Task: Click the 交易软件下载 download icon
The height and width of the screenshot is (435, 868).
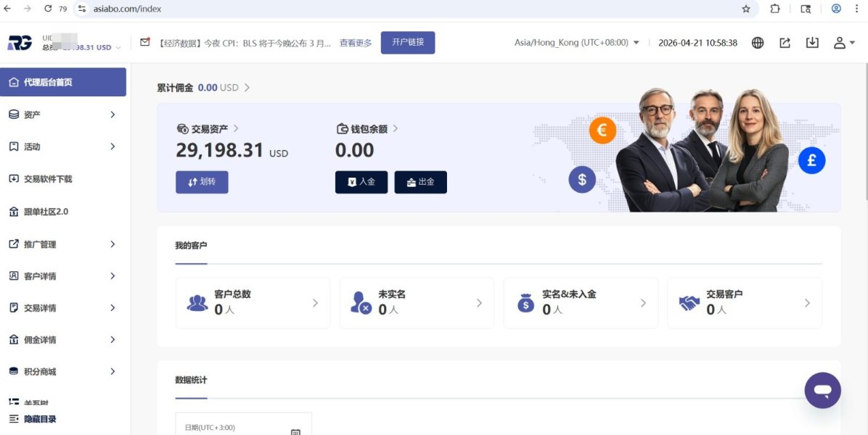Action: (x=14, y=179)
